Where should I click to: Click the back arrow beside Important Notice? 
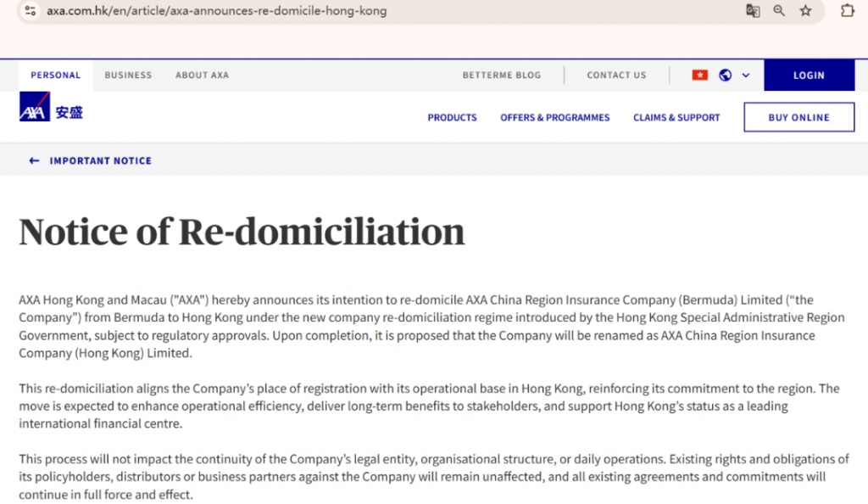pos(34,160)
